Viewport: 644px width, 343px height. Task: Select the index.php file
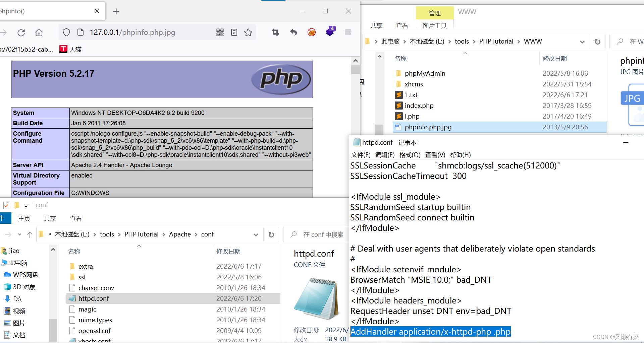click(419, 106)
